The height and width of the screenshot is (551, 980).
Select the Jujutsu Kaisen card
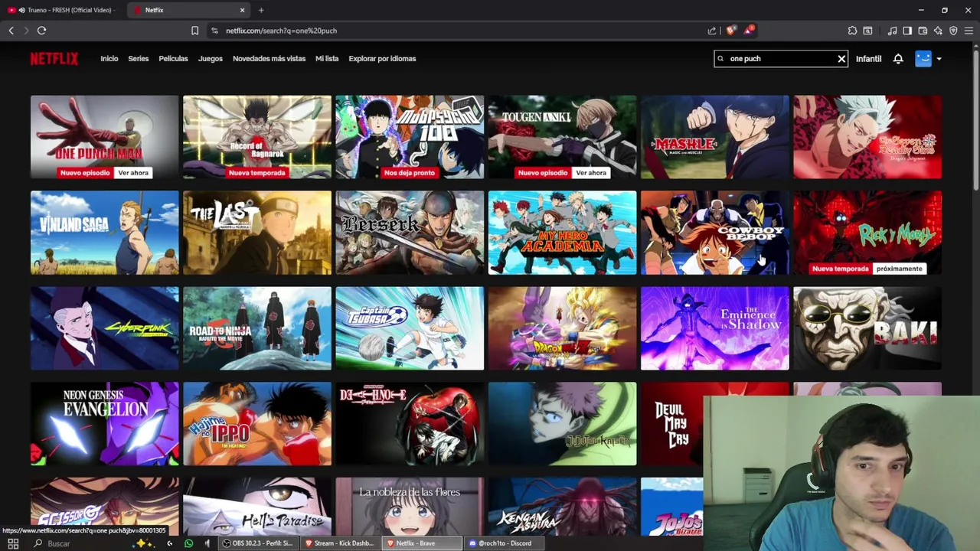(x=562, y=424)
